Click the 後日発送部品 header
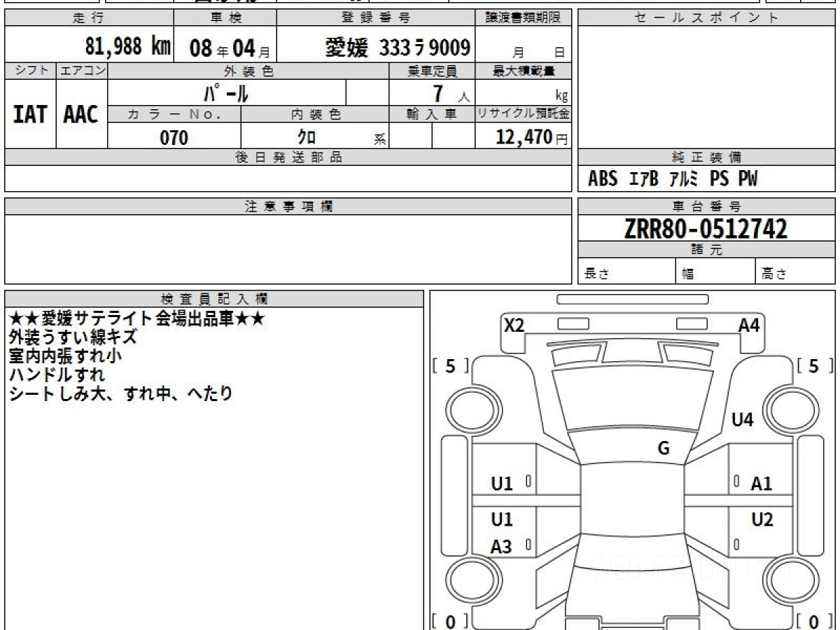 click(288, 157)
